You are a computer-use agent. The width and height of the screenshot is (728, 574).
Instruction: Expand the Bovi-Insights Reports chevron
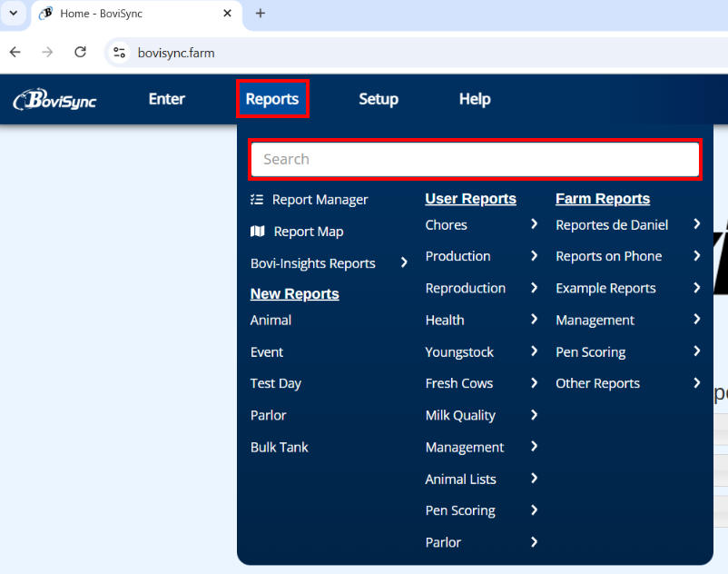(404, 262)
